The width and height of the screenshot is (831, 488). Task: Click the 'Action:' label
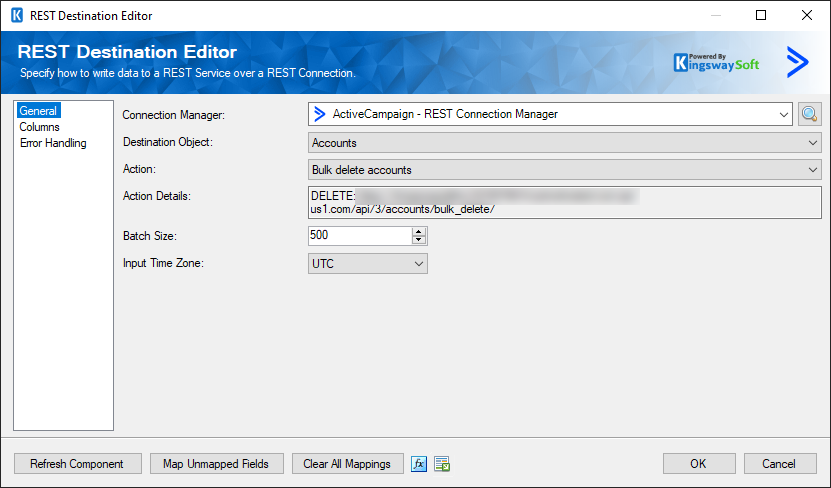click(x=139, y=169)
